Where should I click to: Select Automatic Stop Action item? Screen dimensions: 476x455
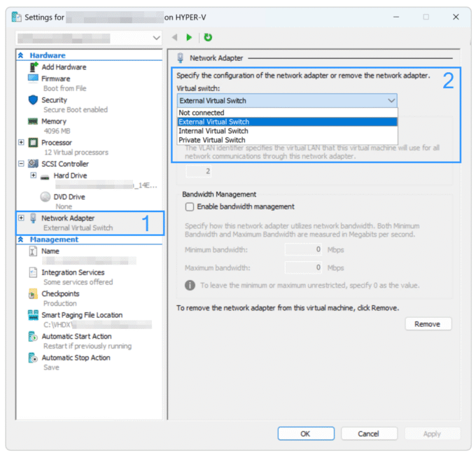click(x=76, y=358)
